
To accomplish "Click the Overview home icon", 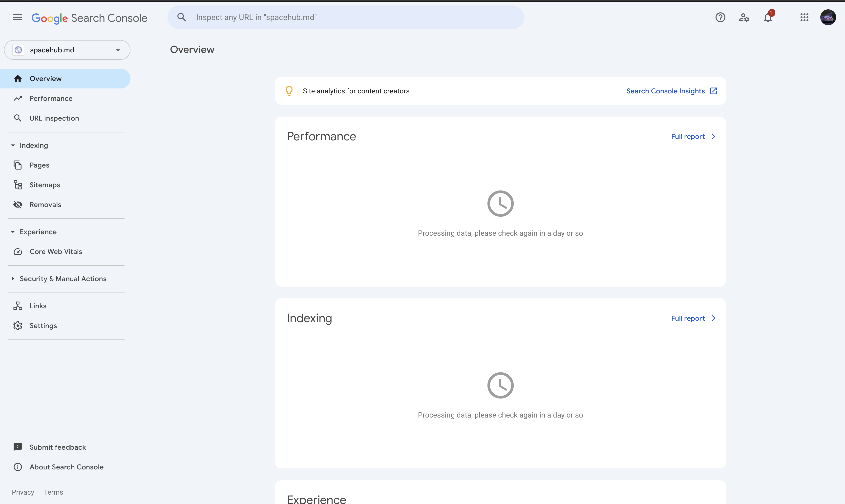I will click(x=18, y=79).
